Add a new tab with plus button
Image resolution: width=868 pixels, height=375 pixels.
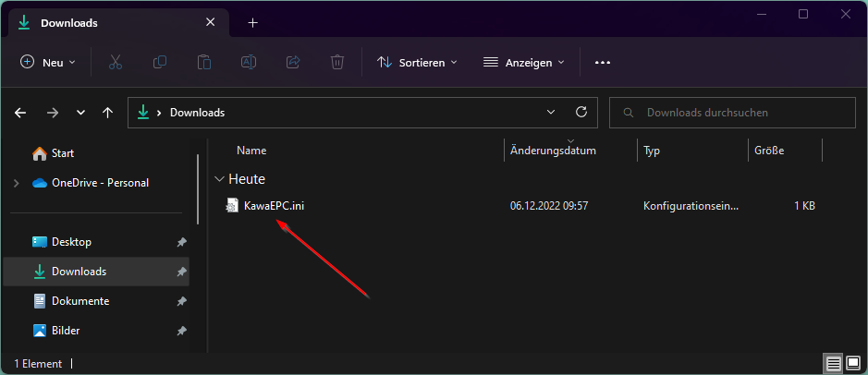[x=253, y=23]
